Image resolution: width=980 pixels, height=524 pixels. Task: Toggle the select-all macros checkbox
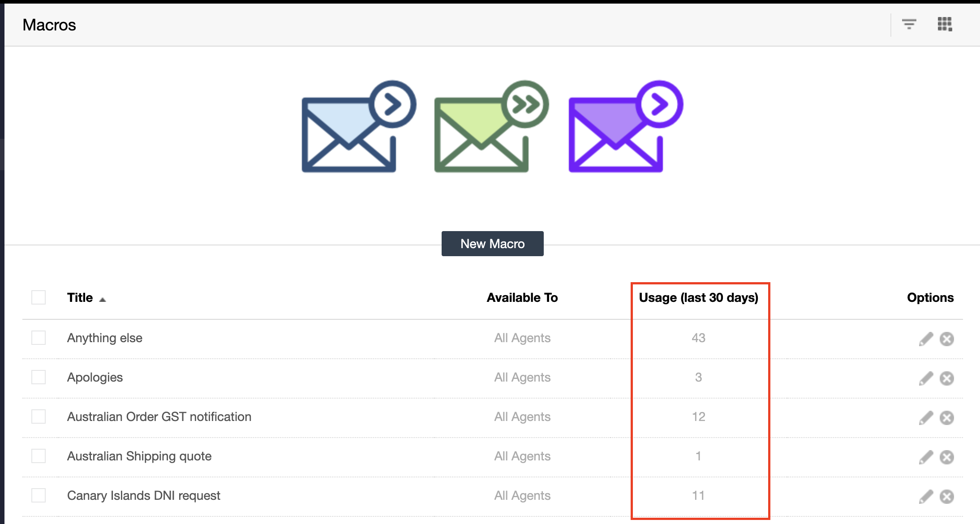39,297
